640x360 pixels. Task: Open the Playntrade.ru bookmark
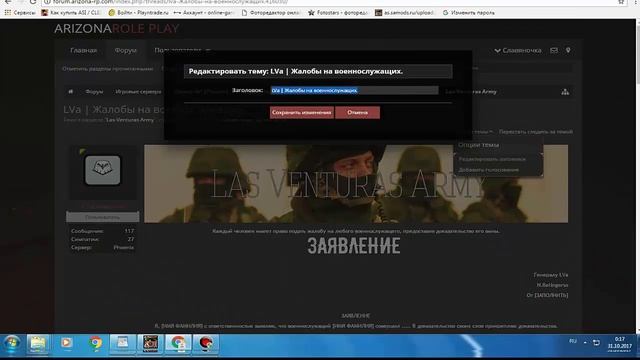point(139,13)
